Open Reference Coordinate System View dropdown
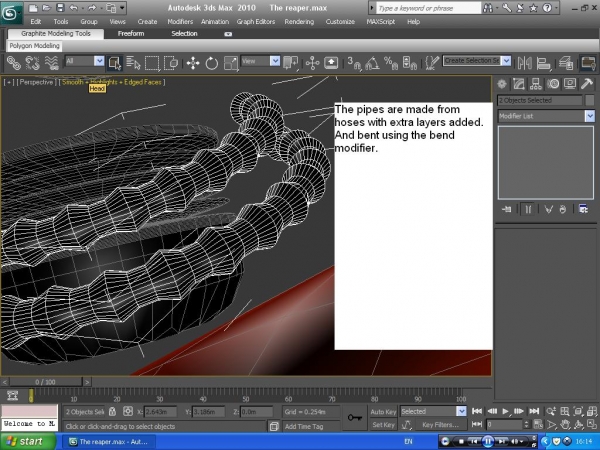The height and width of the screenshot is (450, 600). [x=275, y=61]
